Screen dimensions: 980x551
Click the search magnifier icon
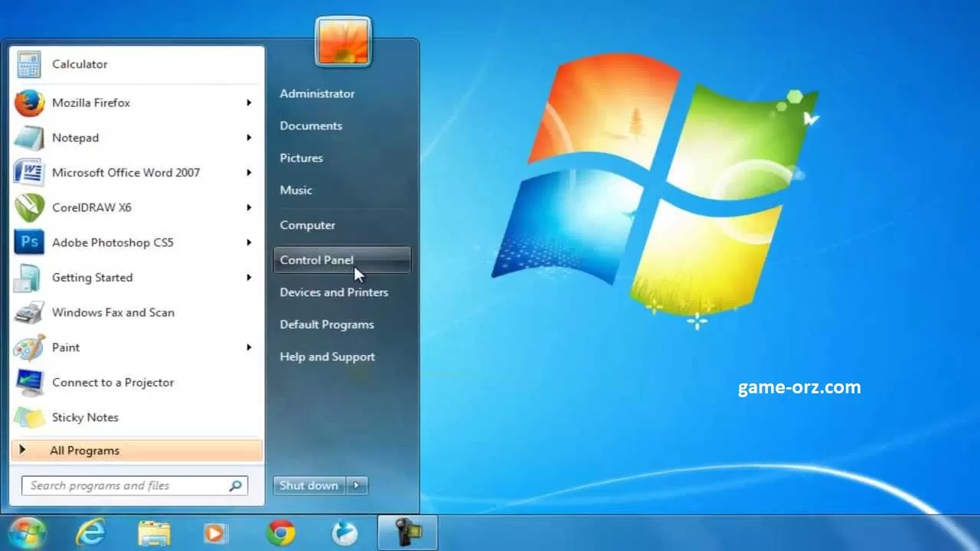[x=235, y=485]
